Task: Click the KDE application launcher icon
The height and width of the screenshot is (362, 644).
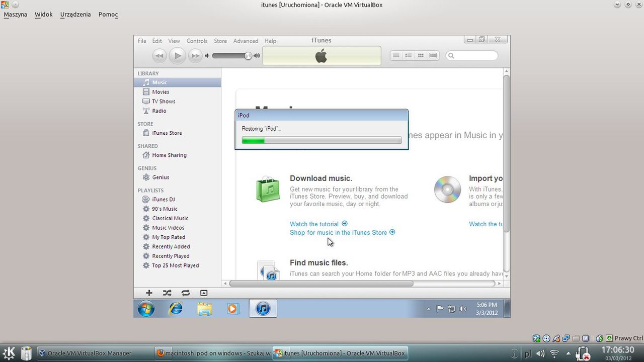Action: click(x=9, y=353)
